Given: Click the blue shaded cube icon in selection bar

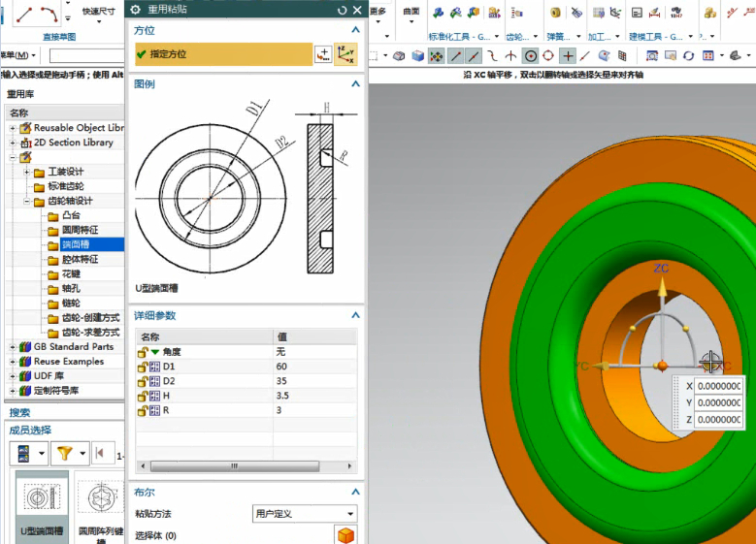Looking at the screenshot, I should tap(417, 56).
